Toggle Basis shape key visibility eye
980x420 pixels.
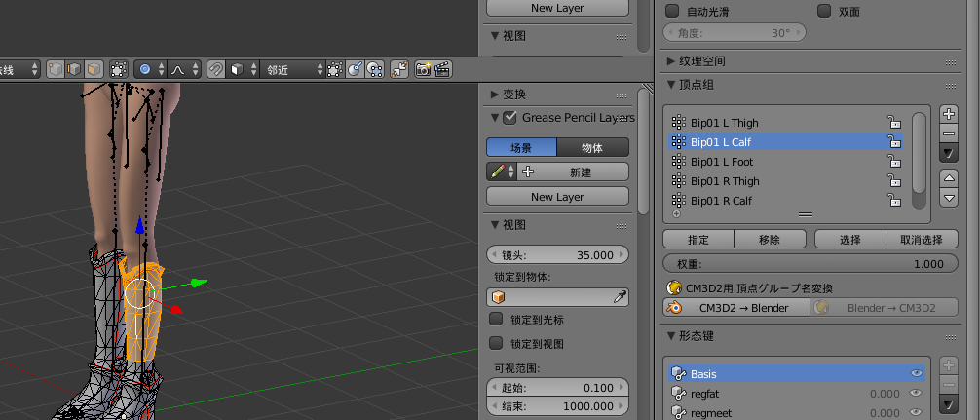point(917,373)
